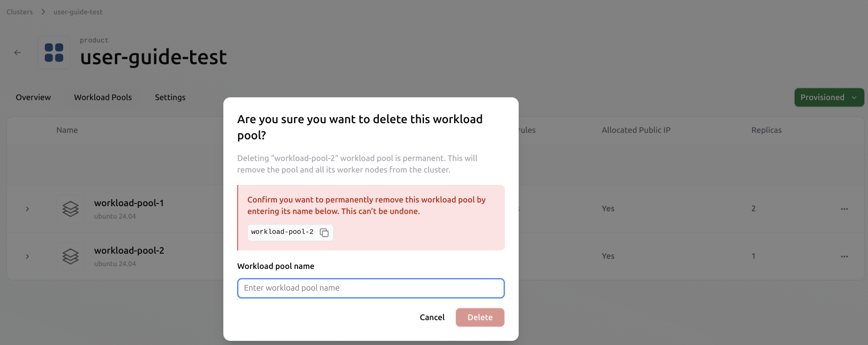Select the workload-pool-2 stack icon

[70, 256]
